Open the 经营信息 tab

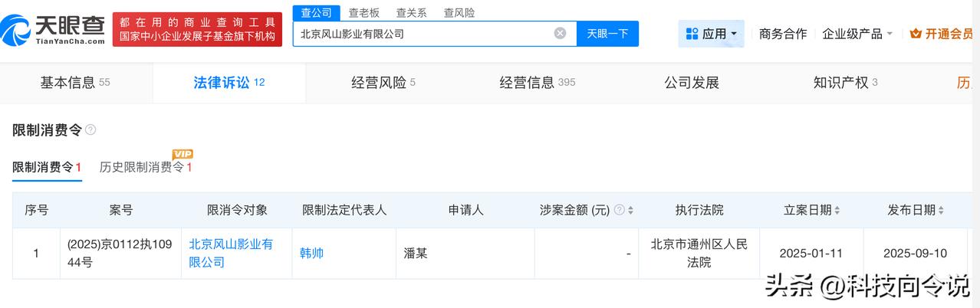[x=537, y=83]
